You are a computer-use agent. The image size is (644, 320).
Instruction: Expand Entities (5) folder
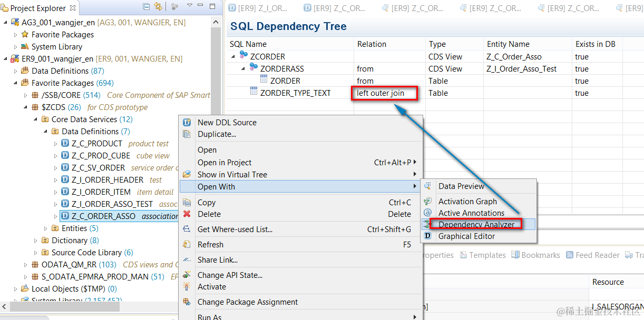pyautogui.click(x=46, y=228)
